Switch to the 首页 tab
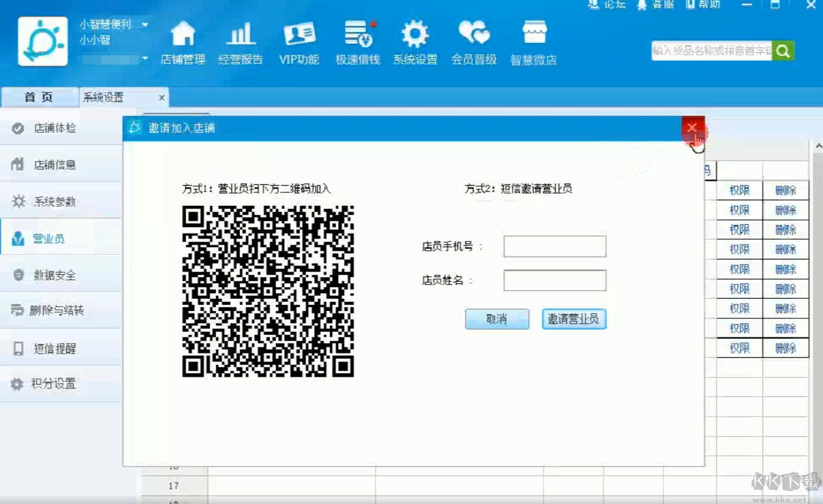Screen dimensions: 823x504 pos(39,97)
